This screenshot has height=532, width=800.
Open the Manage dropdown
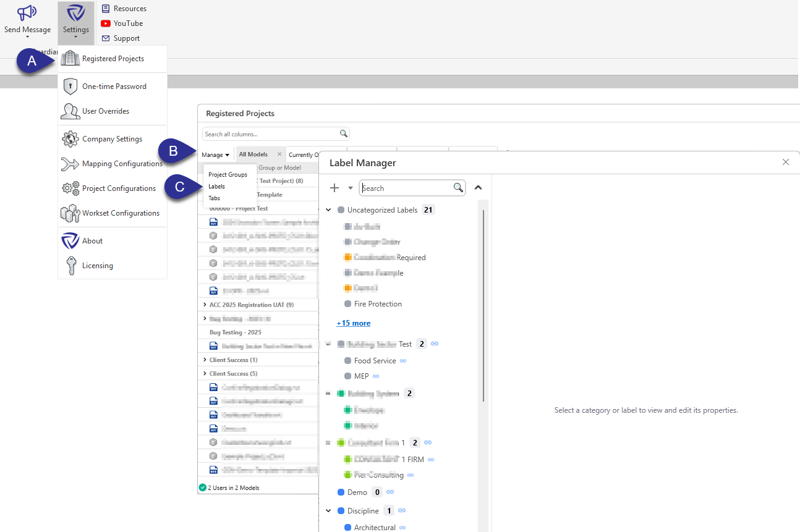click(x=215, y=154)
